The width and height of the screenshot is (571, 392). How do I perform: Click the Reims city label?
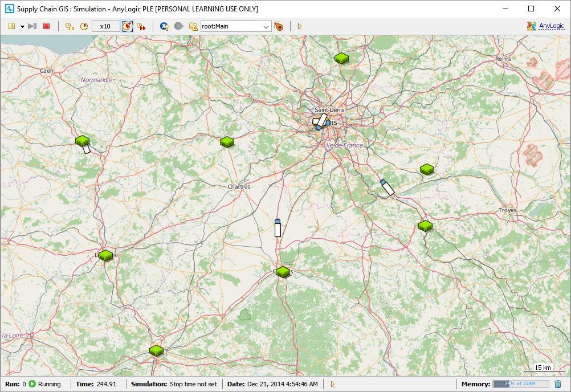point(503,59)
